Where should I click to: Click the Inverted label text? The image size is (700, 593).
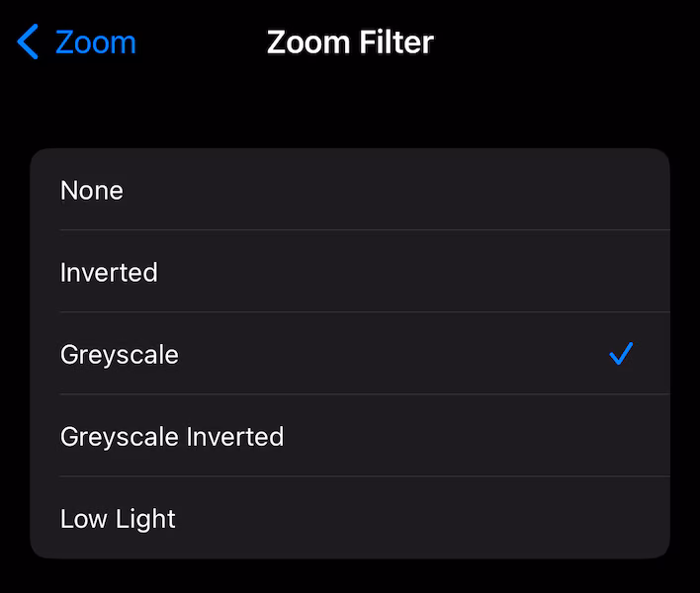coord(109,272)
